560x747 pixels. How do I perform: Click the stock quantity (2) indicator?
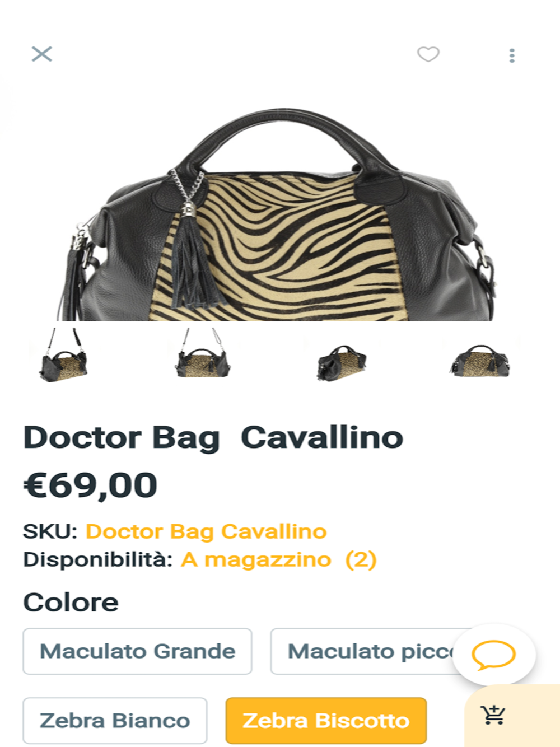(361, 559)
